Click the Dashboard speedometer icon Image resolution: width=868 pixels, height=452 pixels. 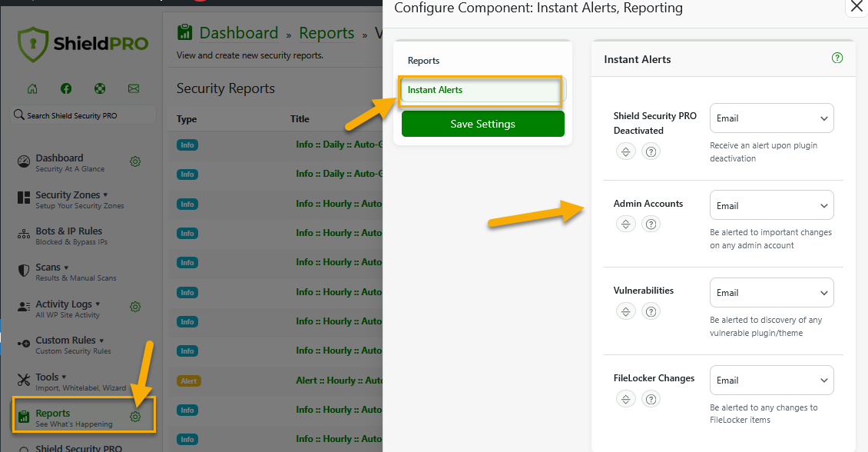click(24, 161)
